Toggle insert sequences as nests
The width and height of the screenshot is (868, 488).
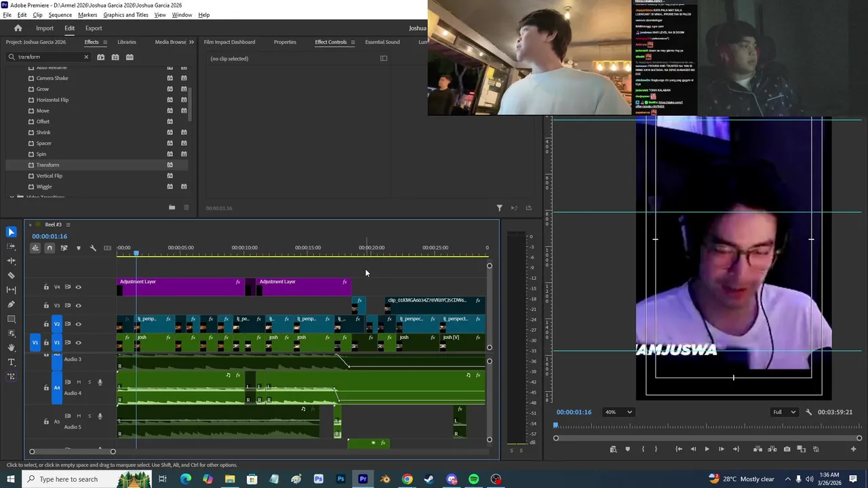(x=35, y=248)
